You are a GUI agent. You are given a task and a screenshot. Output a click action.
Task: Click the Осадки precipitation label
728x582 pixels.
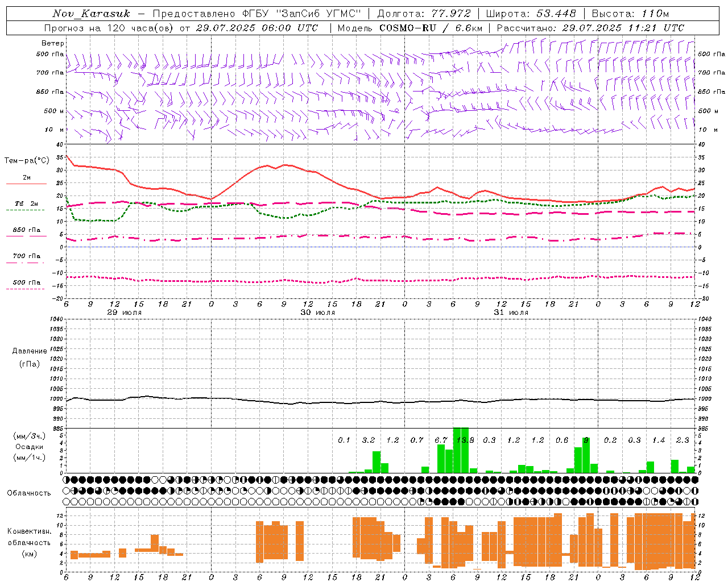coord(28,447)
